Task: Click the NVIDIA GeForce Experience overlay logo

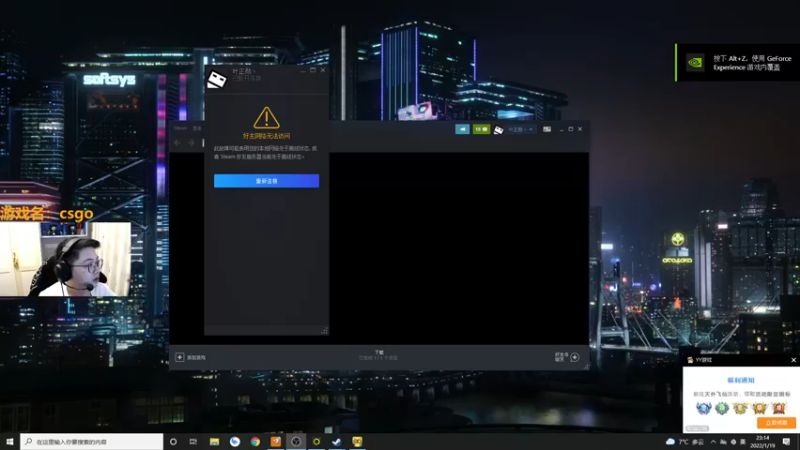Action: 695,63
